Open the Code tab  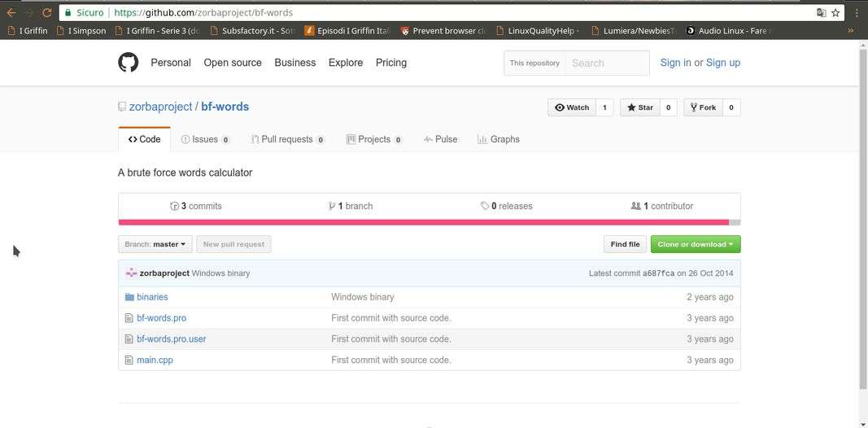click(x=145, y=139)
